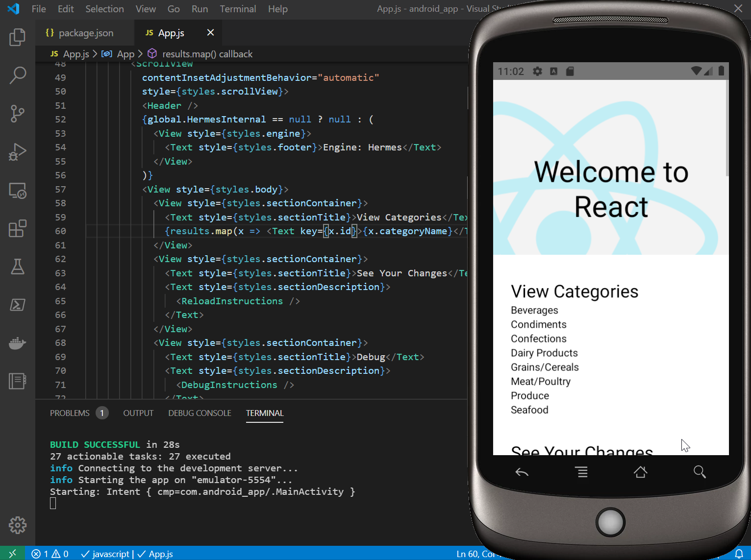Viewport: 751px width, 560px height.
Task: Tap Dairy Products in the emulator list
Action: click(544, 353)
